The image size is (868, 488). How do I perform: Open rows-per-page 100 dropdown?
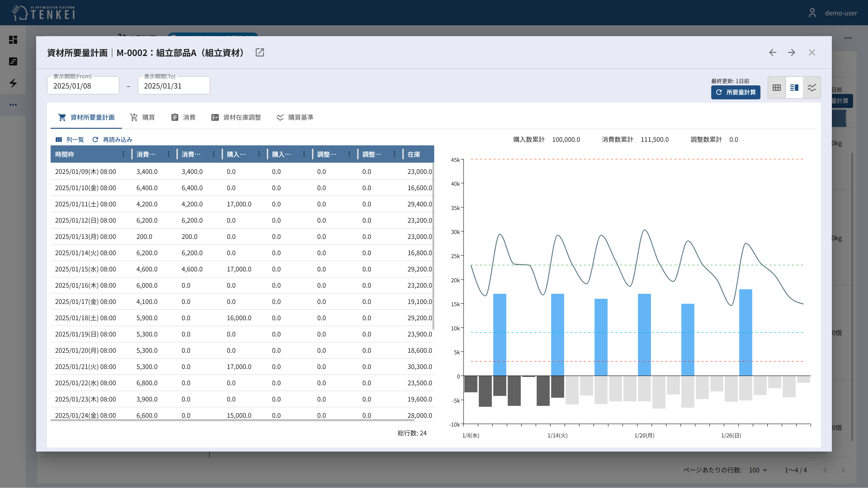(x=758, y=470)
